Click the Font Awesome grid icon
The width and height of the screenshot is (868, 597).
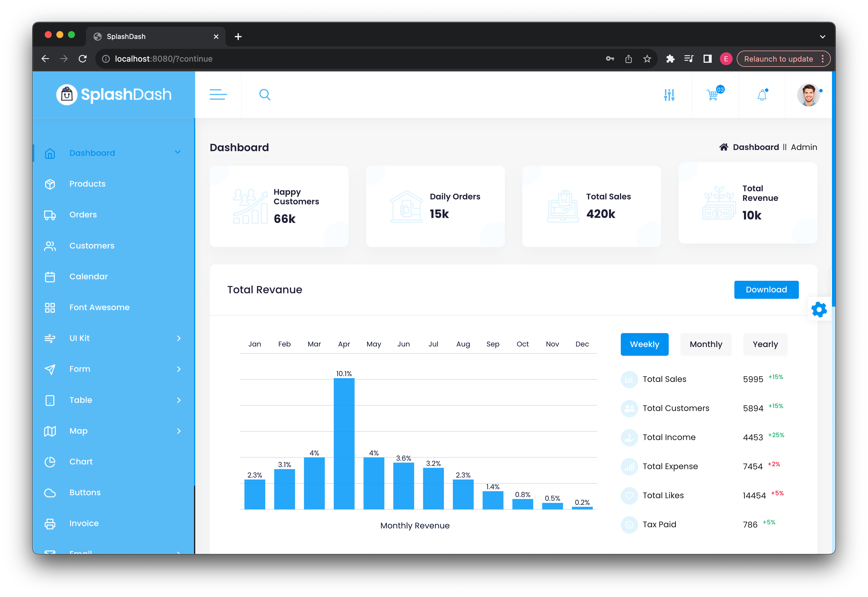[50, 308]
